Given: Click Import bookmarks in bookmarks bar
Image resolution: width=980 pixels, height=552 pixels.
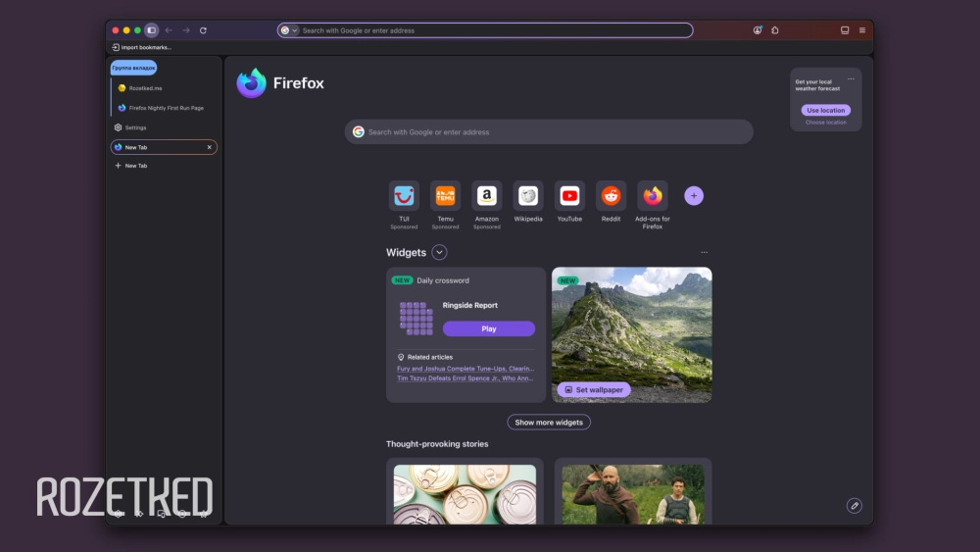Looking at the screenshot, I should click(x=142, y=47).
